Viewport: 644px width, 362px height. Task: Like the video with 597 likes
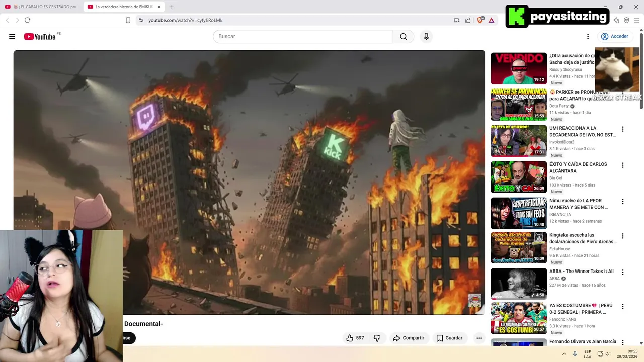coord(355,338)
